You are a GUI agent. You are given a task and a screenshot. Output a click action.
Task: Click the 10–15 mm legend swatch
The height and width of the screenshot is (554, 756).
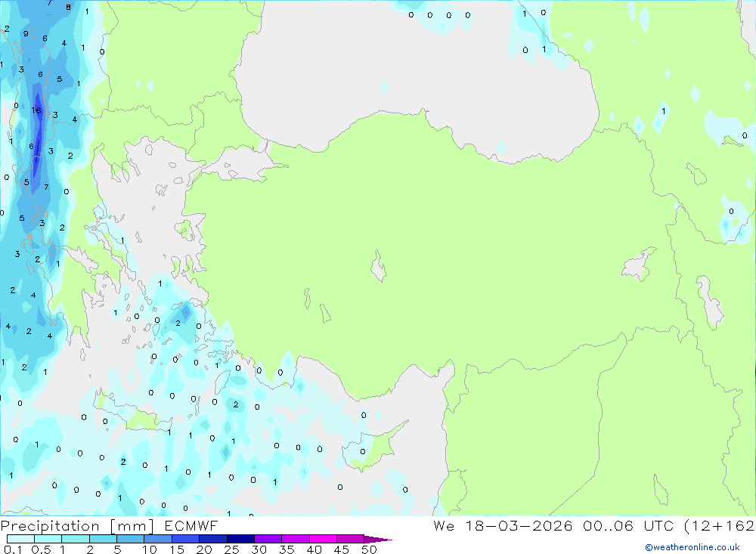click(158, 539)
